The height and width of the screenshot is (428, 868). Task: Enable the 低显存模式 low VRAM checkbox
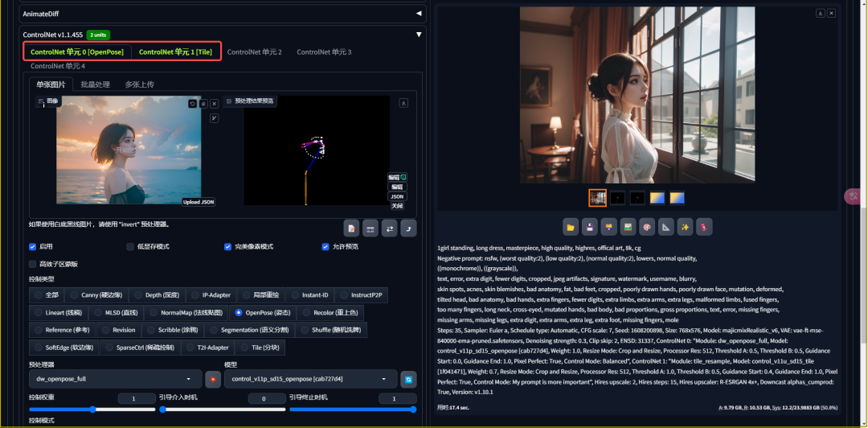pyautogui.click(x=130, y=247)
